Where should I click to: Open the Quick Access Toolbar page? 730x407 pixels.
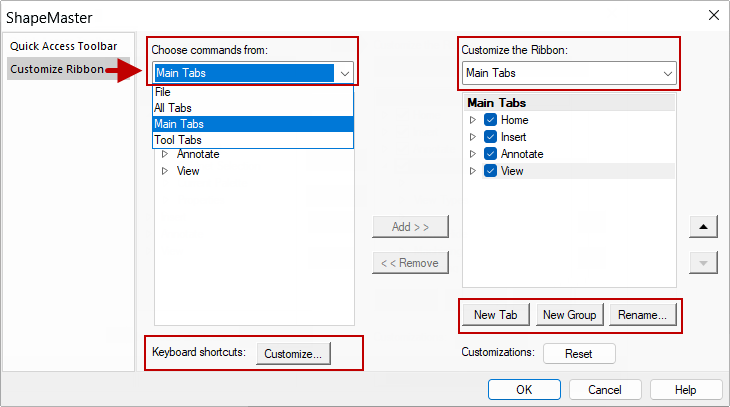point(64,46)
